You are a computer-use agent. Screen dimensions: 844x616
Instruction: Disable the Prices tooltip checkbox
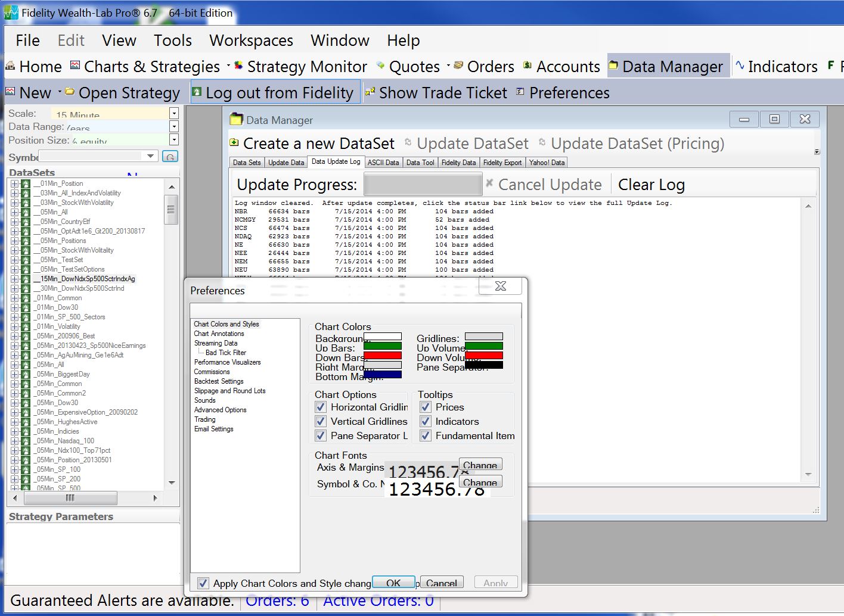pos(426,407)
